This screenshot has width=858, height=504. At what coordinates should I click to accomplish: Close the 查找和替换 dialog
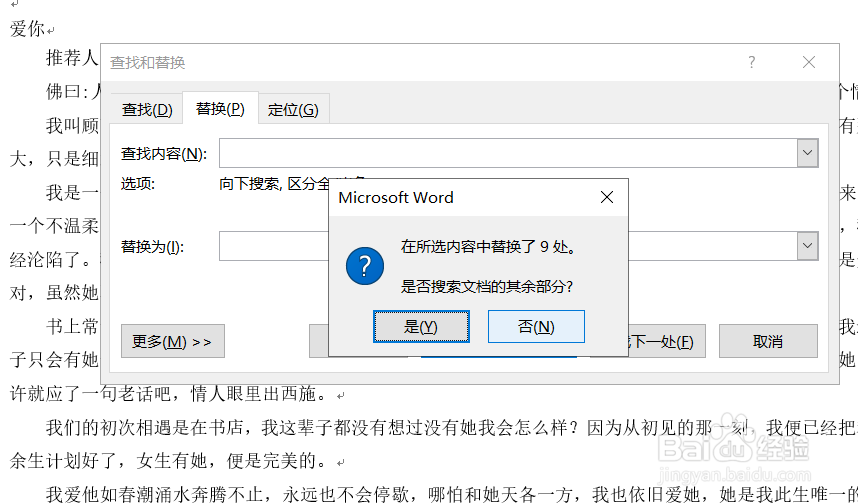809,62
